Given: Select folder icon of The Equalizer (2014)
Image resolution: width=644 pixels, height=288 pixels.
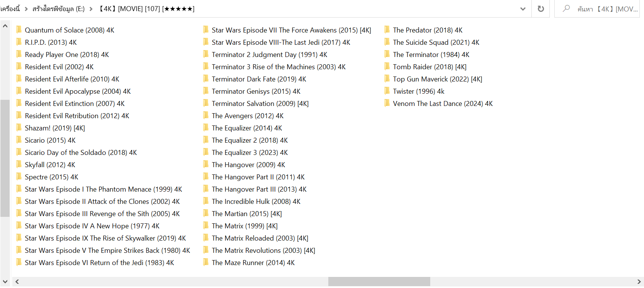Looking at the screenshot, I should 206,128.
